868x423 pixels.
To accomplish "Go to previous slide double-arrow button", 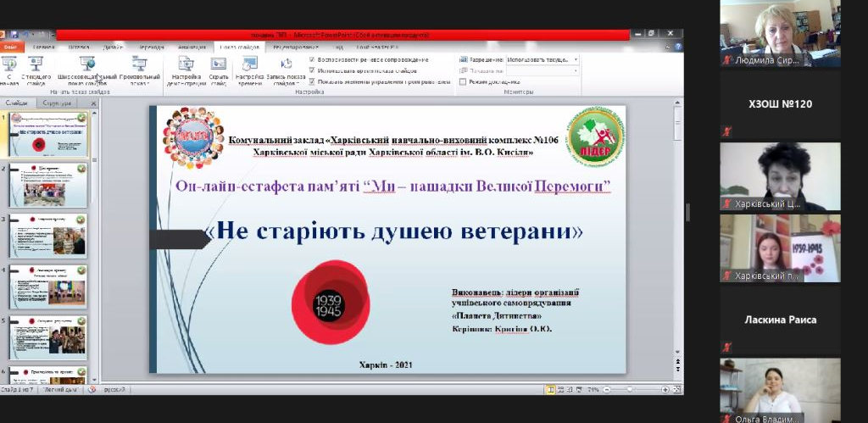I will coord(677,361).
